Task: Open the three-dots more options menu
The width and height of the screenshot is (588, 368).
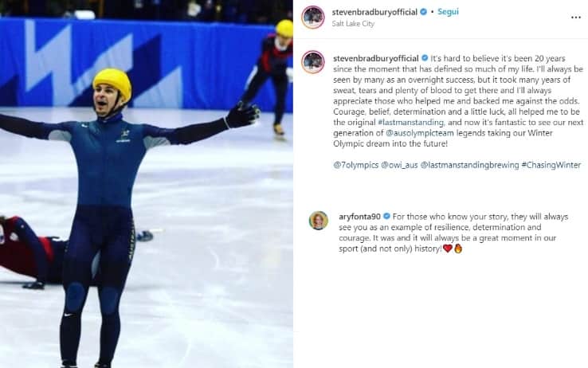Action: pyautogui.click(x=575, y=18)
